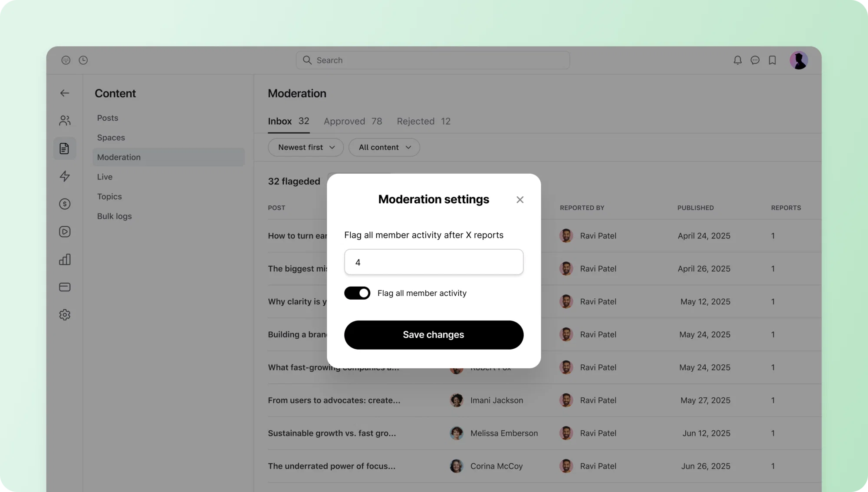Open Bulk logs in the Content menu
This screenshot has width=868, height=492.
(x=114, y=216)
